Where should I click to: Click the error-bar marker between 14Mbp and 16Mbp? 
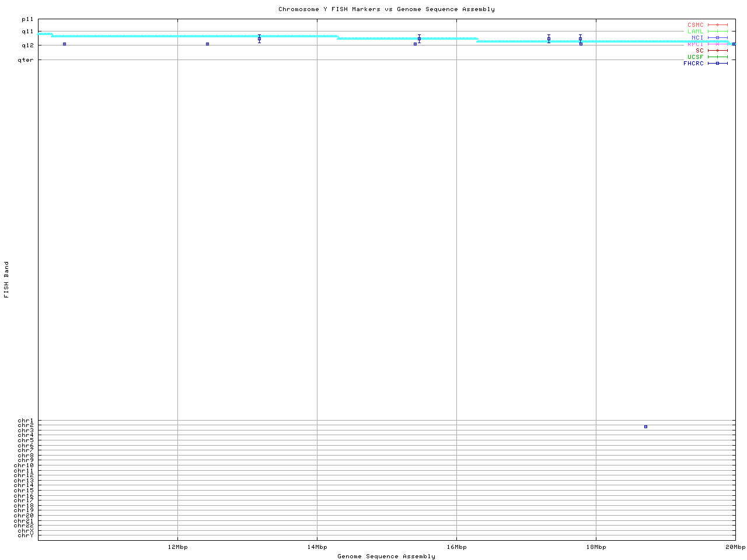tap(419, 38)
